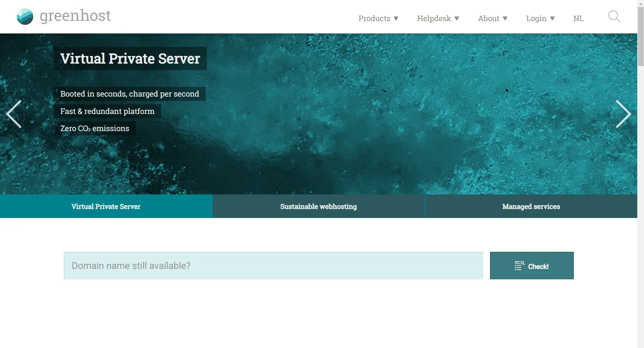
Task: Expand the About dropdown menu
Action: point(492,18)
